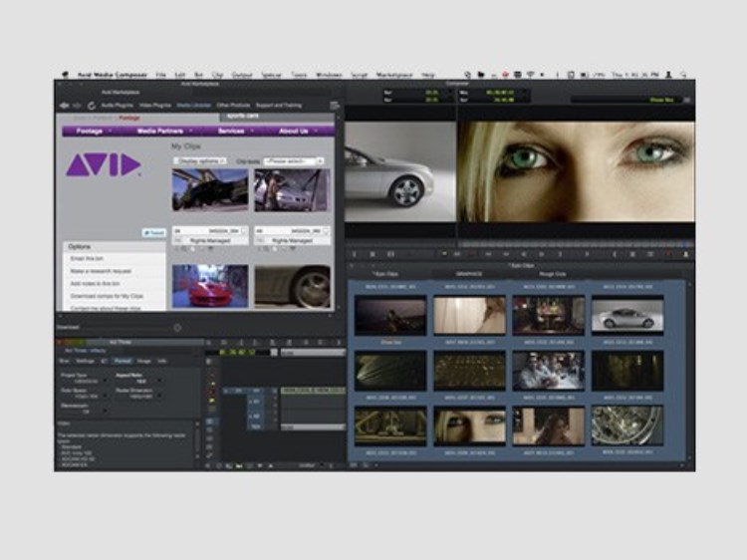
Task: Open the Apple menu
Action: (x=66, y=75)
